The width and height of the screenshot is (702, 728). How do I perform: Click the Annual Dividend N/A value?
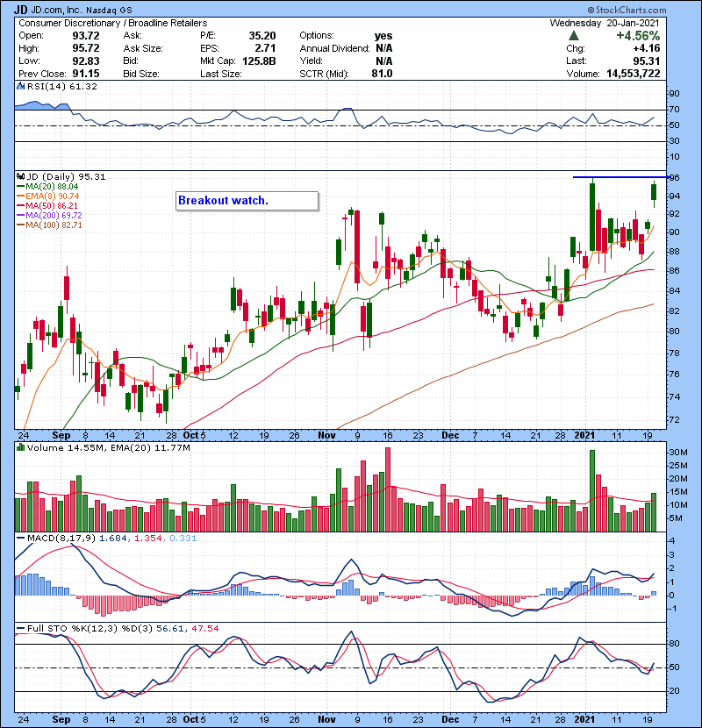383,48
